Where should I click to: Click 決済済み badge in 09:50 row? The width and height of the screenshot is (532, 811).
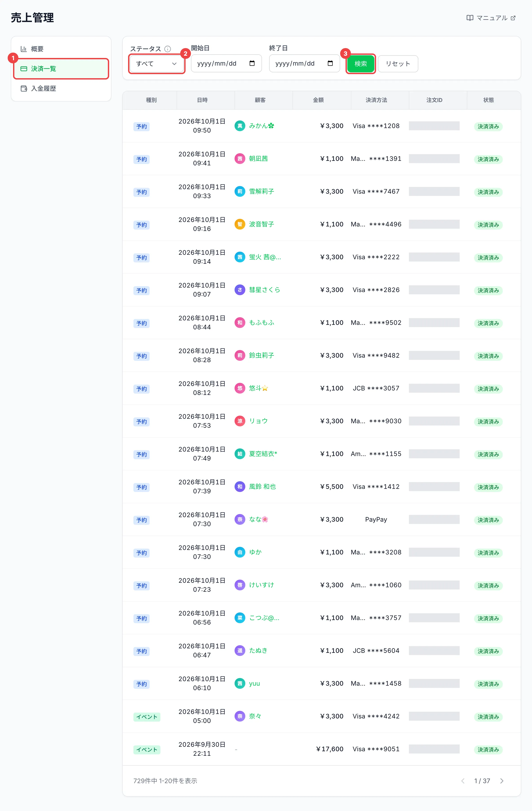(x=488, y=127)
